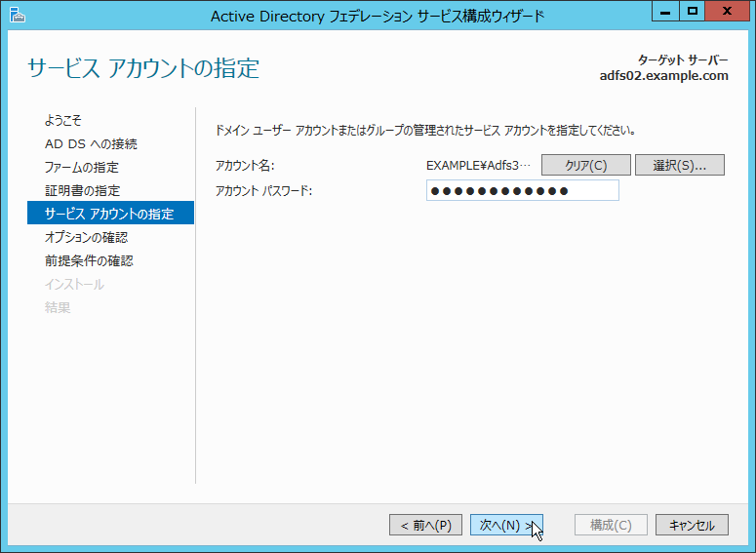The width and height of the screenshot is (756, 553).
Task: Jump to the オプションの確認 step
Action: coord(86,237)
